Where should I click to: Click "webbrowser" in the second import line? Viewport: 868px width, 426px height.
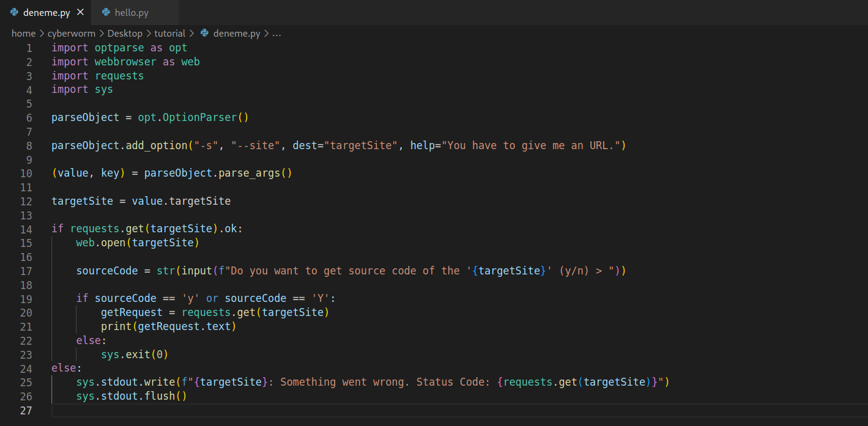point(125,62)
